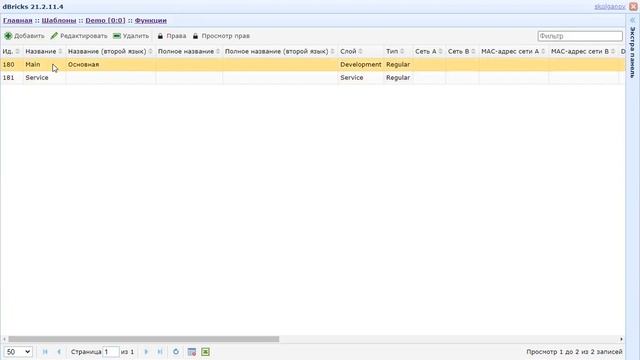Click the dBricks 21.2.11.4 title text

pos(33,7)
